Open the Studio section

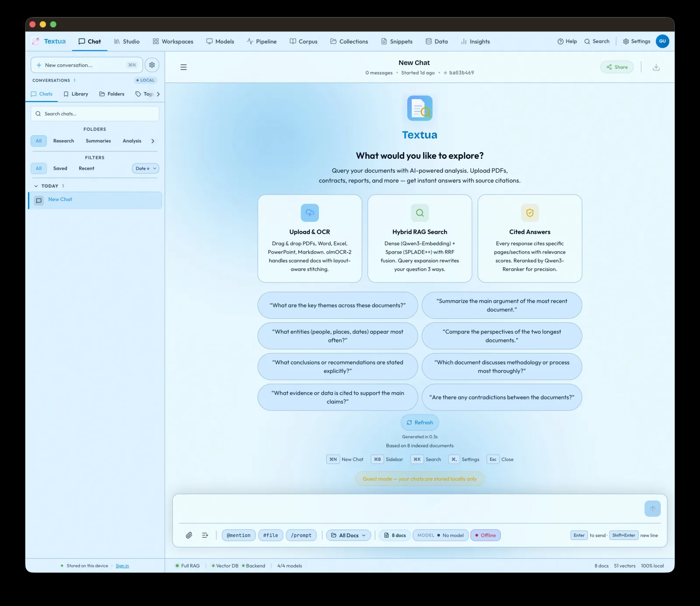tap(126, 42)
